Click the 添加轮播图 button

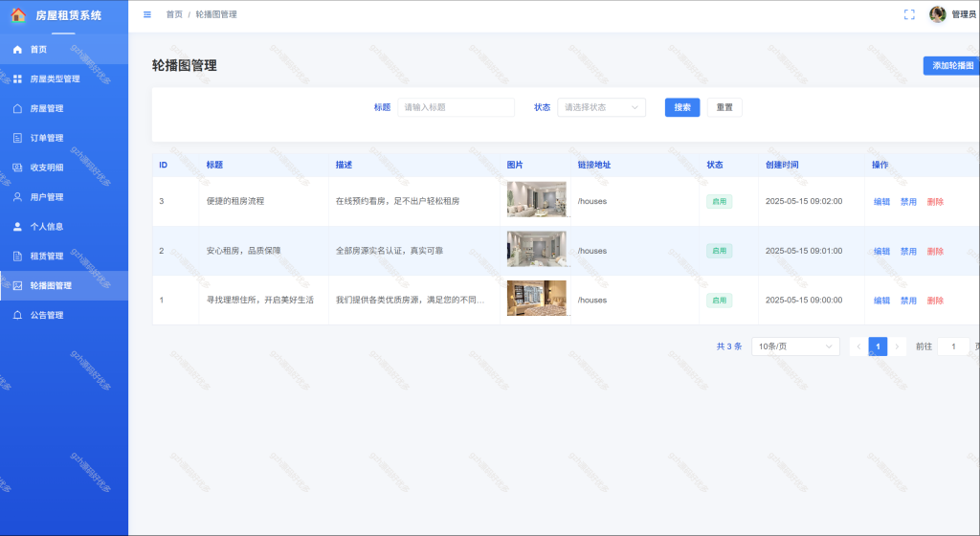point(952,66)
